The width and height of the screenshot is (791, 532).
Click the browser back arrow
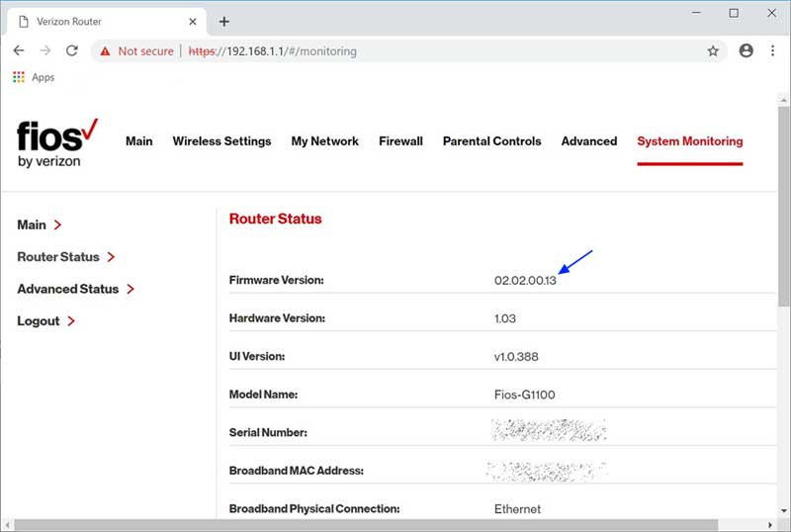[x=19, y=50]
